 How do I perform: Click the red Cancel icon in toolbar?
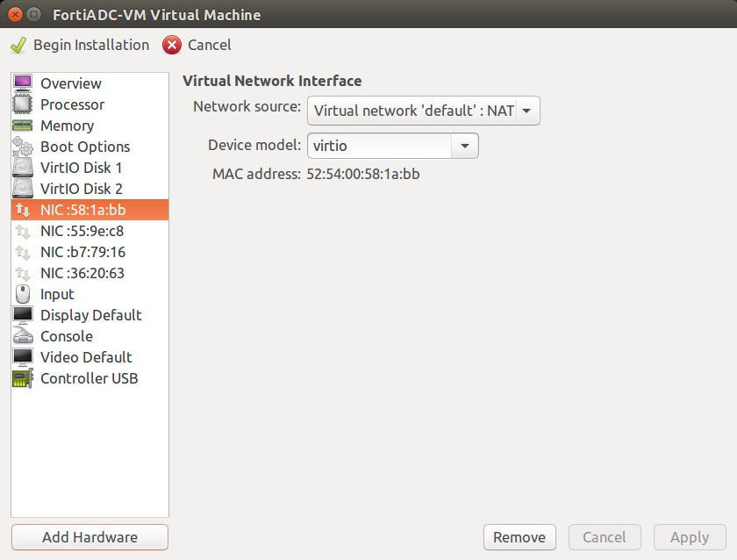point(173,45)
